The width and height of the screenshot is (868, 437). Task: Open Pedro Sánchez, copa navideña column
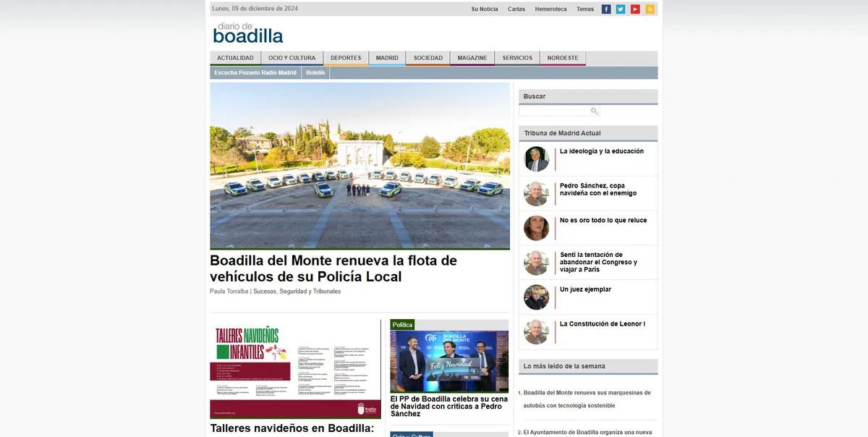pos(598,190)
